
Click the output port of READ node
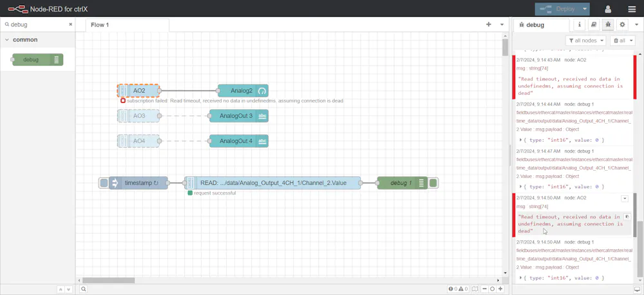pyautogui.click(x=361, y=183)
